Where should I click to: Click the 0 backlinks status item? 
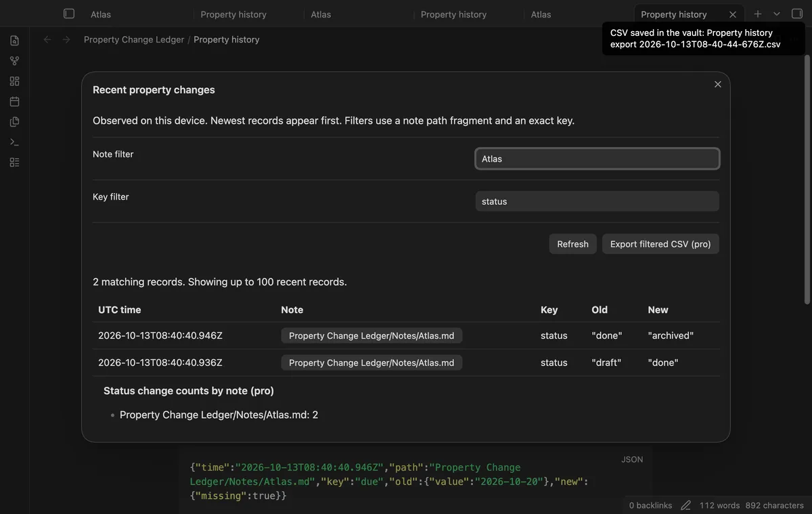[650, 505]
